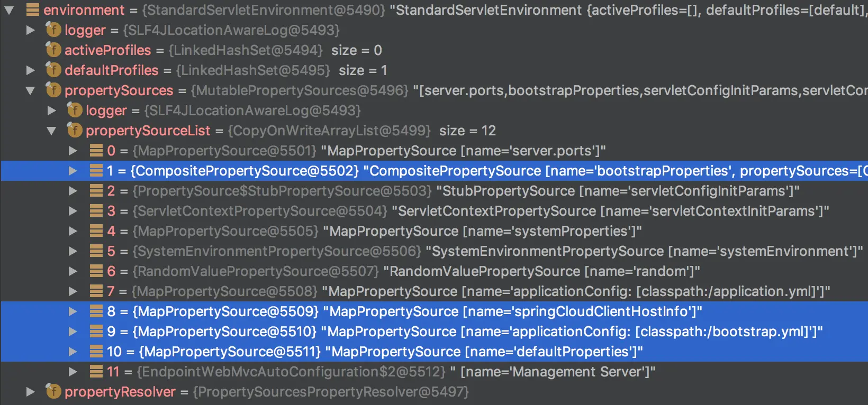Click the element icon for index 6 random
Image resolution: width=868 pixels, height=405 pixels.
[96, 271]
